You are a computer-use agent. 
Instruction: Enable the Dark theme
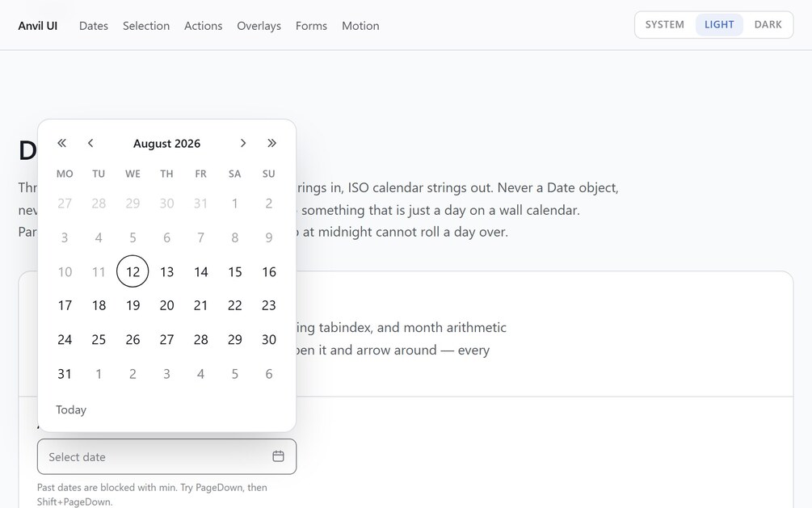tap(768, 25)
